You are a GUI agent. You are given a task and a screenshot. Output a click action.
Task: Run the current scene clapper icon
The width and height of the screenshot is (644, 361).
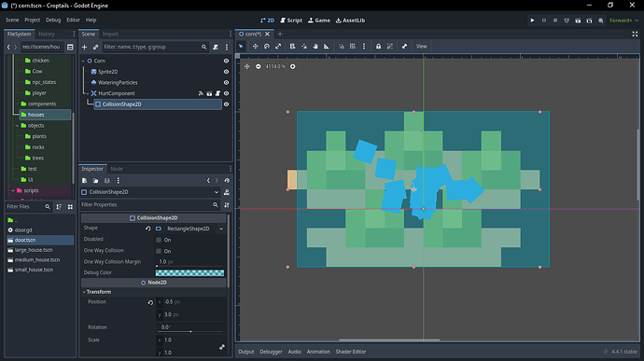pos(578,21)
